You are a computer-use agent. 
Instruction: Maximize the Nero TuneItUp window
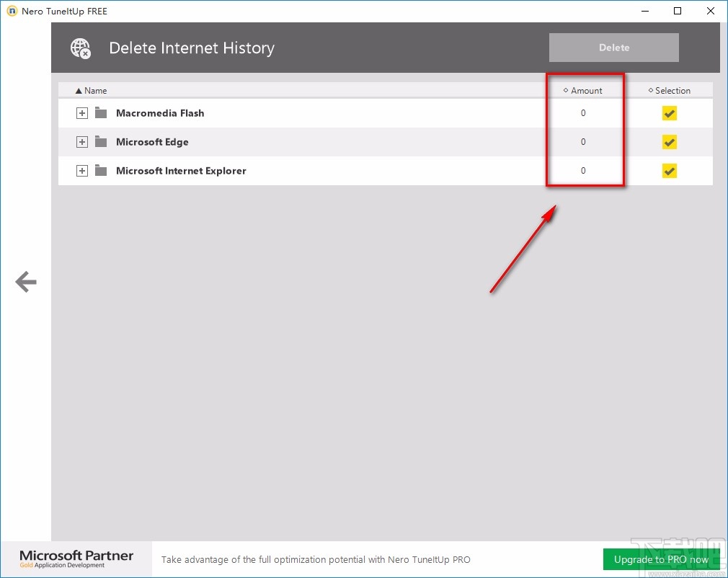(678, 11)
